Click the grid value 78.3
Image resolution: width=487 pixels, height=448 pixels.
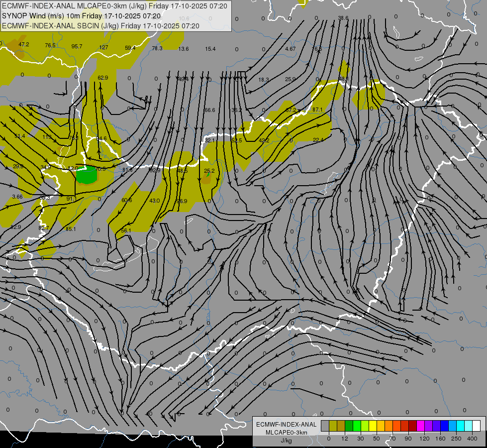[x=157, y=48]
